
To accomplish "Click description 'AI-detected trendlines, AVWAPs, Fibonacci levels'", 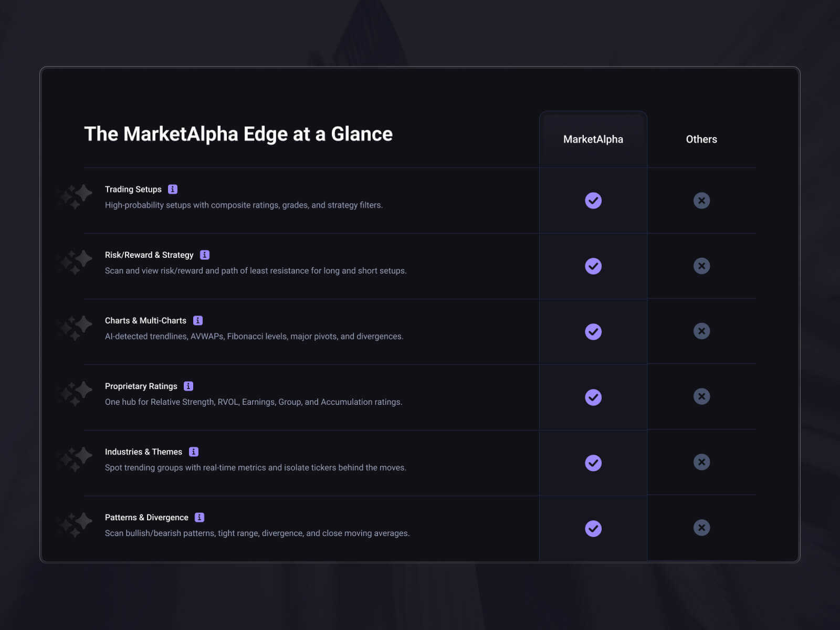I will point(254,337).
